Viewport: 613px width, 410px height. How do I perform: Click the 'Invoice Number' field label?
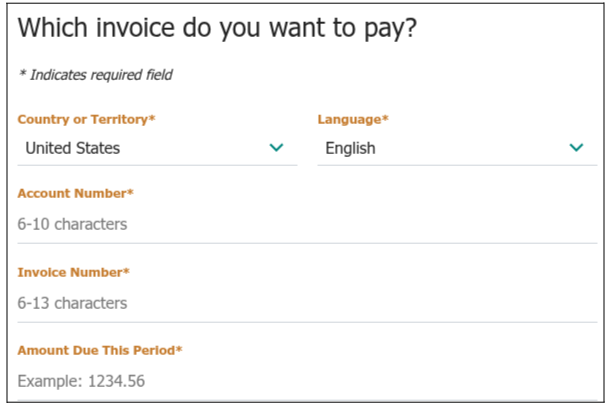coord(73,272)
